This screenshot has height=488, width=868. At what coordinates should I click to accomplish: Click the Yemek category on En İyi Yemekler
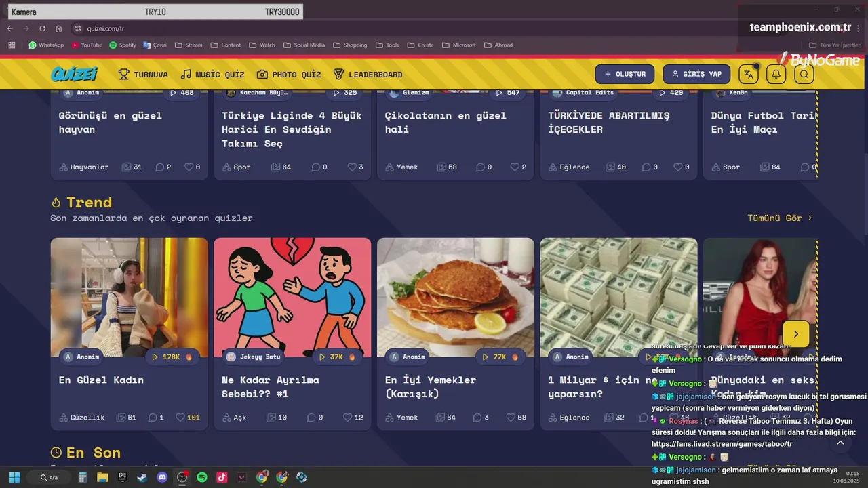pos(402,418)
